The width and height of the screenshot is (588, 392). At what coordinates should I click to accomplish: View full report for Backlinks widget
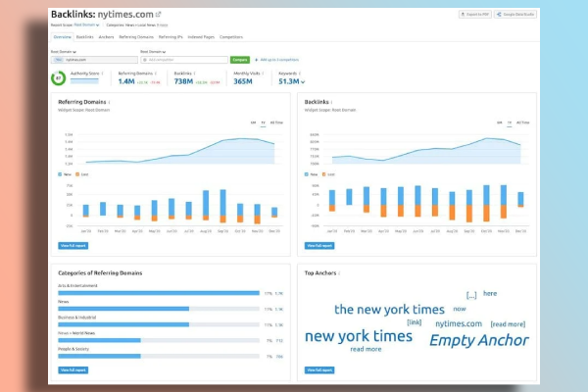pos(319,246)
